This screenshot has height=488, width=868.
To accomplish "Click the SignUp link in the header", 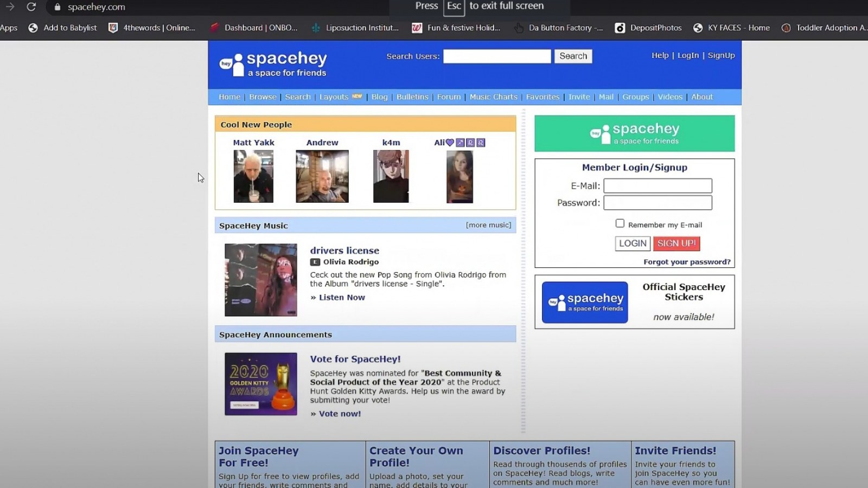I will (721, 55).
